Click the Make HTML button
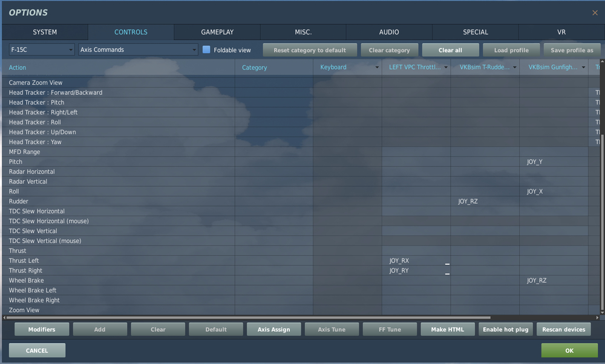The image size is (605, 364). (x=448, y=329)
